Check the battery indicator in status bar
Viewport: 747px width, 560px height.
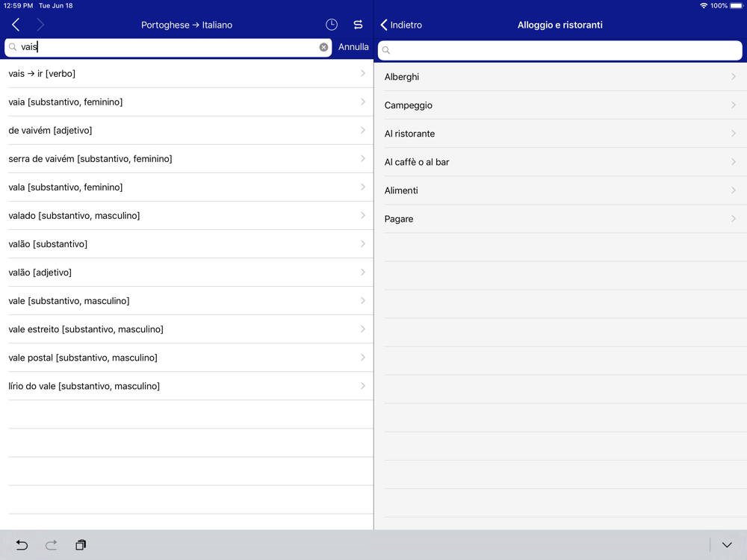(x=736, y=6)
